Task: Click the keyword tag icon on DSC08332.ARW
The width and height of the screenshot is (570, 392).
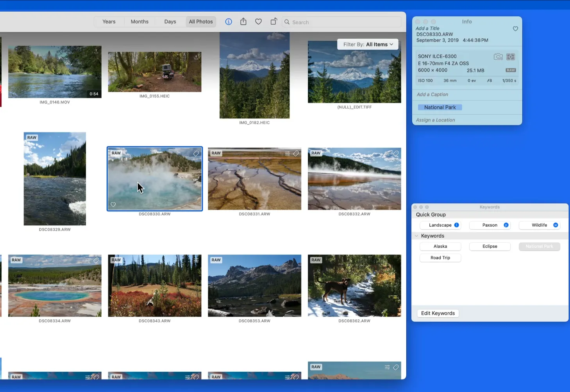Action: tap(396, 154)
